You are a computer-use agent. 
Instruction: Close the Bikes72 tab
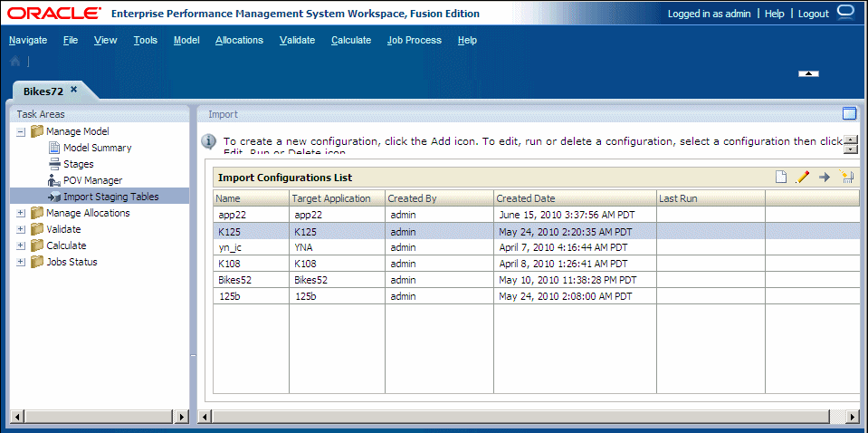pos(73,90)
